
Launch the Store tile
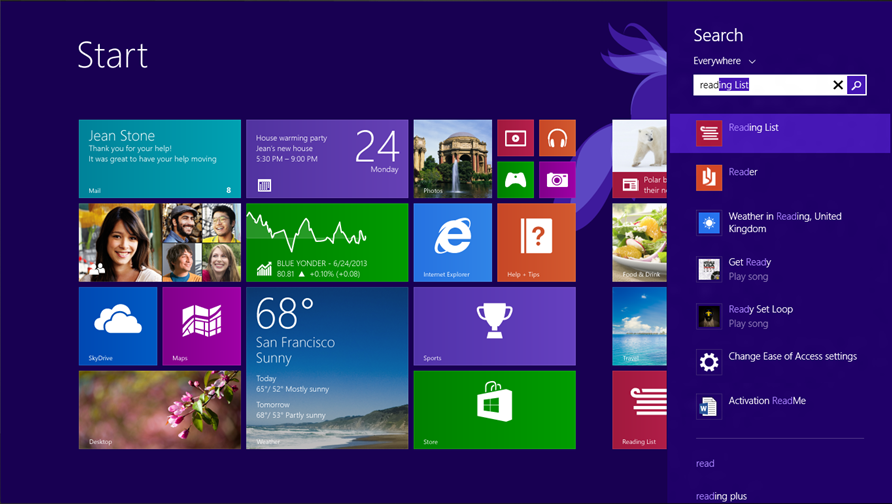(494, 409)
